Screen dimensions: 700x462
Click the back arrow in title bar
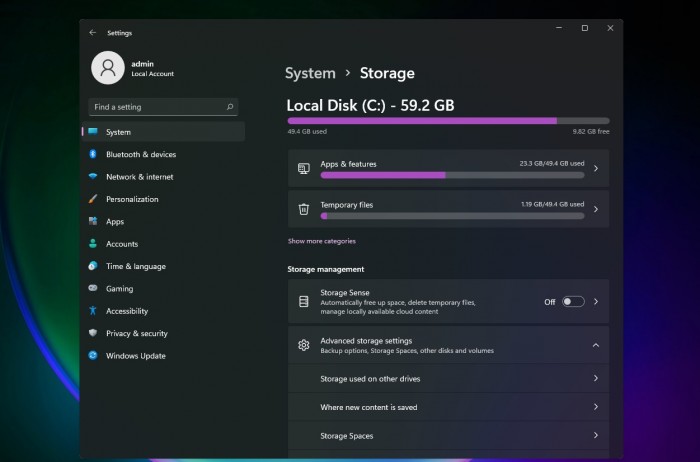(93, 32)
